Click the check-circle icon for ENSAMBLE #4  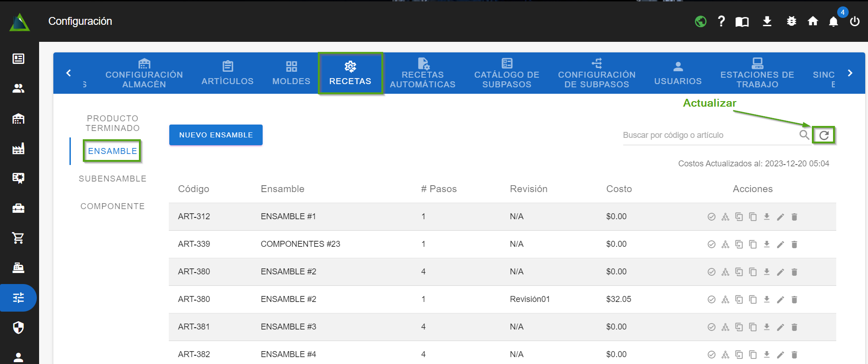click(711, 354)
